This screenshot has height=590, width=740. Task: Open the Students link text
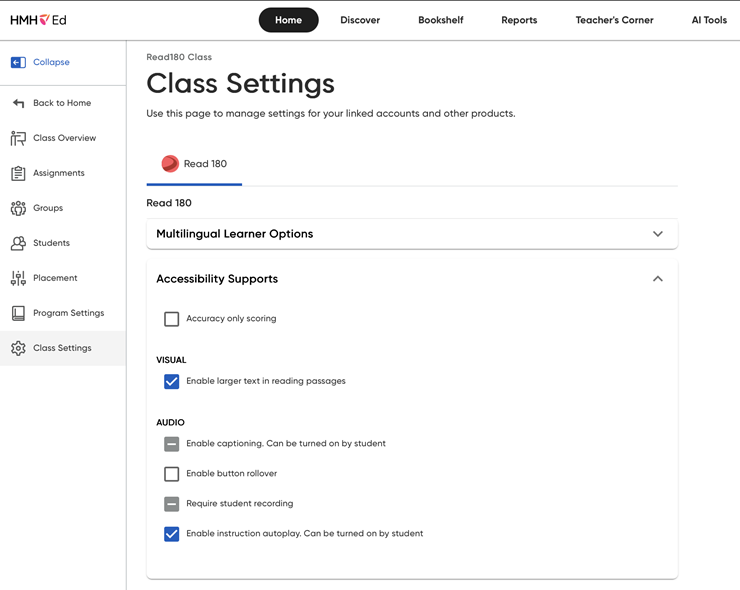tap(51, 243)
